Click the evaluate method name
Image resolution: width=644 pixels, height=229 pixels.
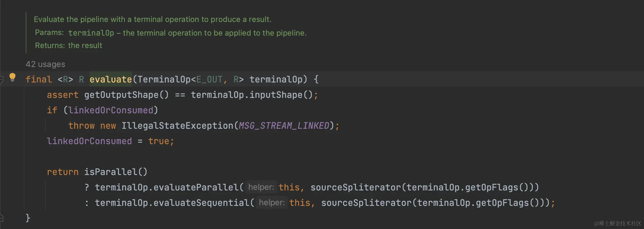click(110, 79)
